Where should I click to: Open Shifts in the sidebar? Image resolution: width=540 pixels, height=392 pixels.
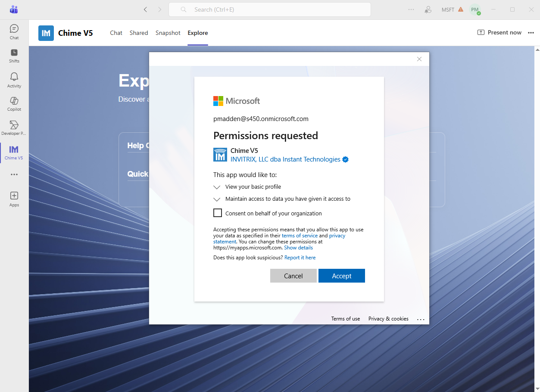point(14,56)
